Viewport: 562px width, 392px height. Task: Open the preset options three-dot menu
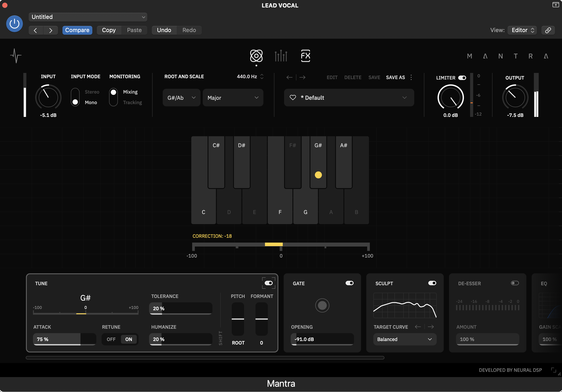[411, 77]
